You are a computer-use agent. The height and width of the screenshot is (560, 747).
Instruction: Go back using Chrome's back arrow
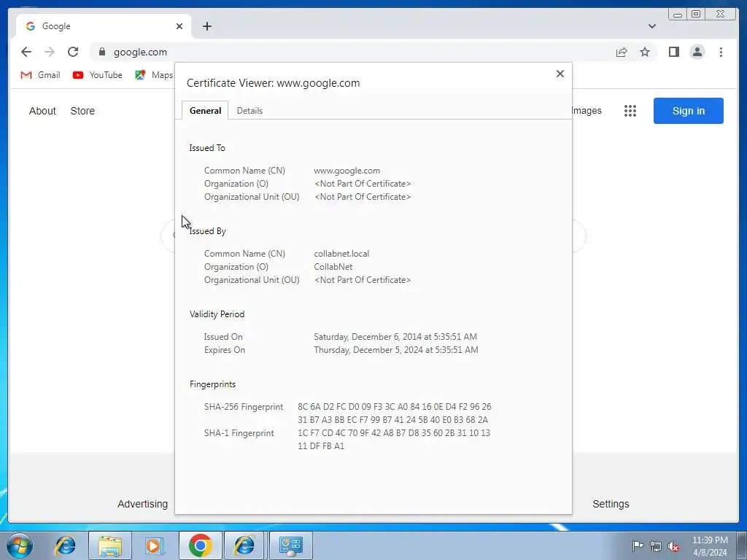click(x=26, y=52)
